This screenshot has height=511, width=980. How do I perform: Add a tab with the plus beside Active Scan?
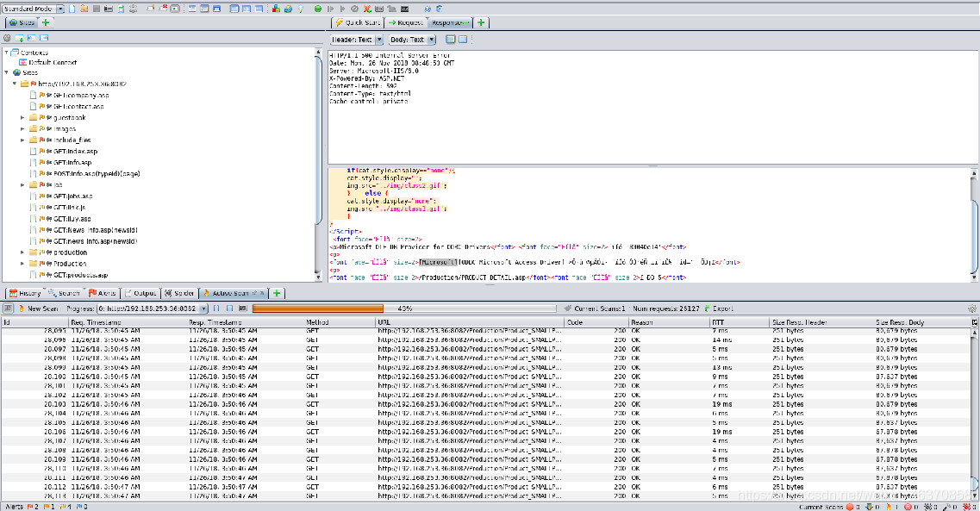click(x=277, y=293)
